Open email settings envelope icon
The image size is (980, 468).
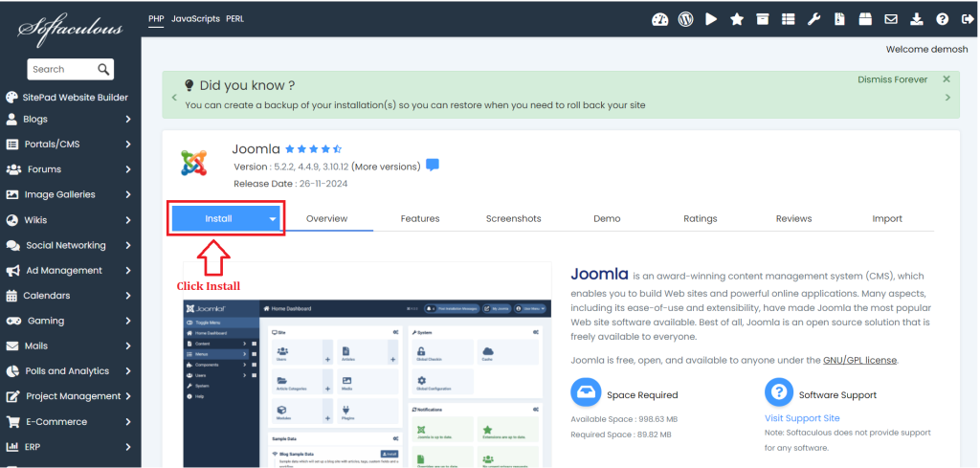891,19
